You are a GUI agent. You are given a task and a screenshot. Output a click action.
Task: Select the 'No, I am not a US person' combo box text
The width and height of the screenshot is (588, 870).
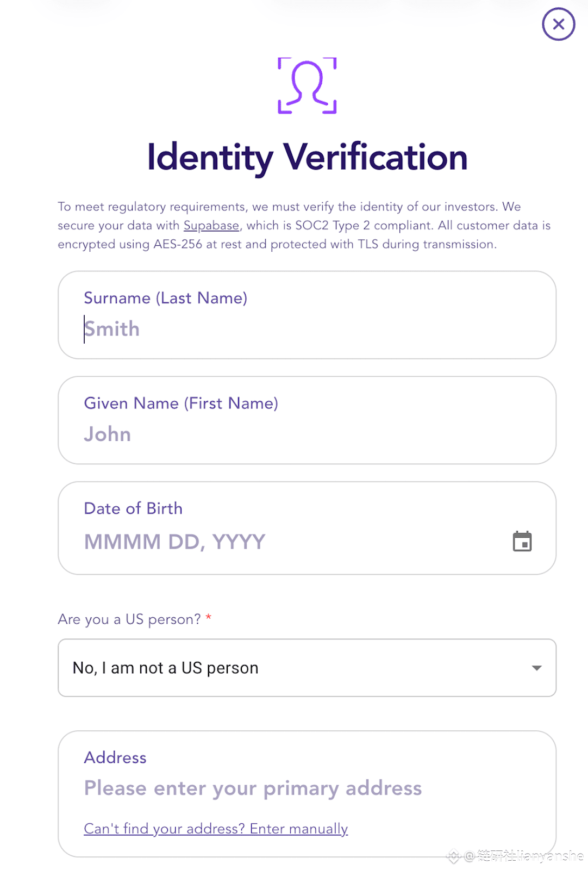166,668
